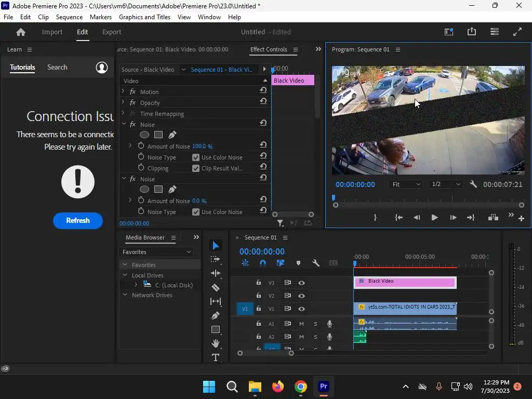This screenshot has width=532, height=399.
Task: Open the Markers menu
Action: pos(101,17)
